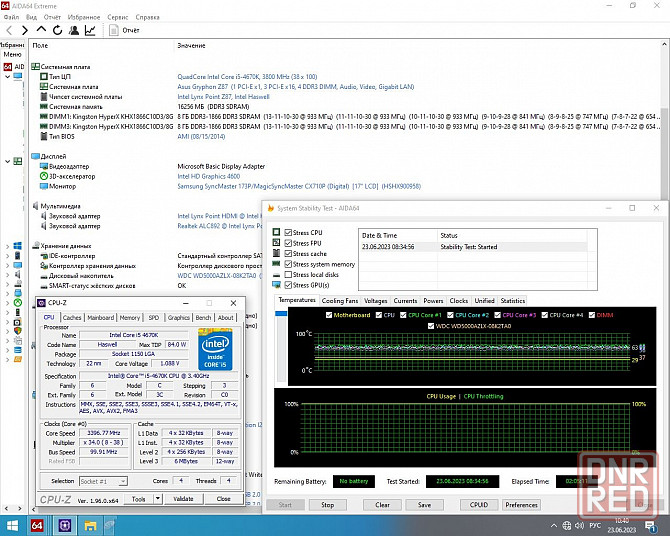Open CPU-Z from the taskbar
Screen dimensions: 670x536
66,525
